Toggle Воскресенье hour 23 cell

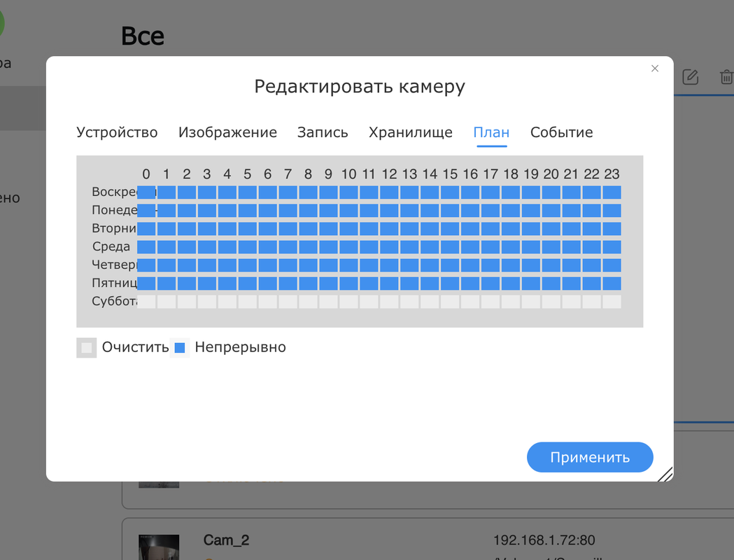click(x=612, y=192)
